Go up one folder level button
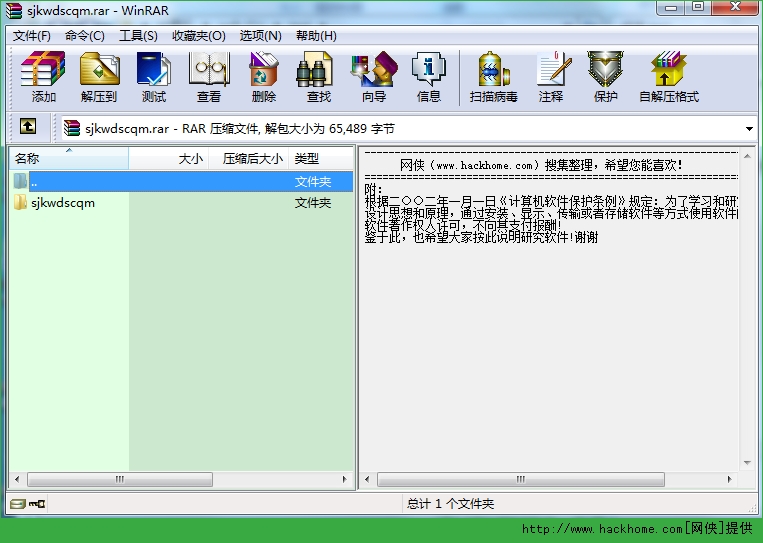The image size is (763, 543). (x=28, y=127)
